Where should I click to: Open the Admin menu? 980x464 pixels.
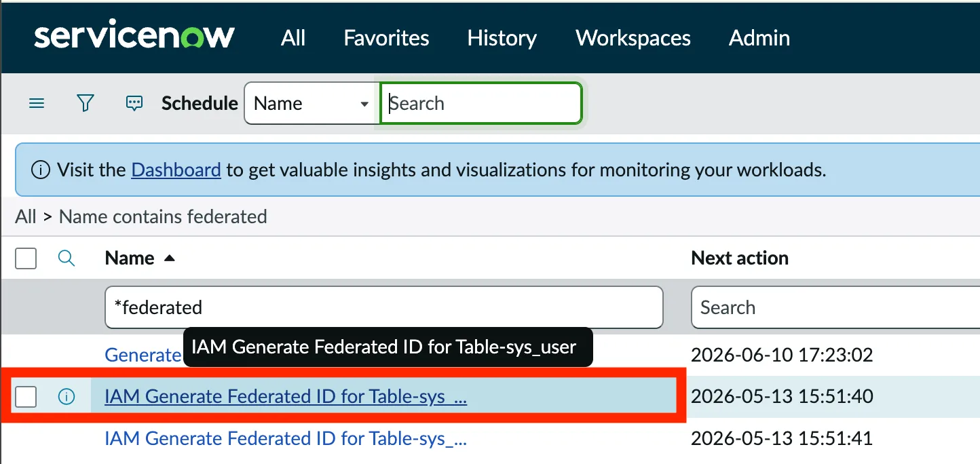(x=759, y=38)
